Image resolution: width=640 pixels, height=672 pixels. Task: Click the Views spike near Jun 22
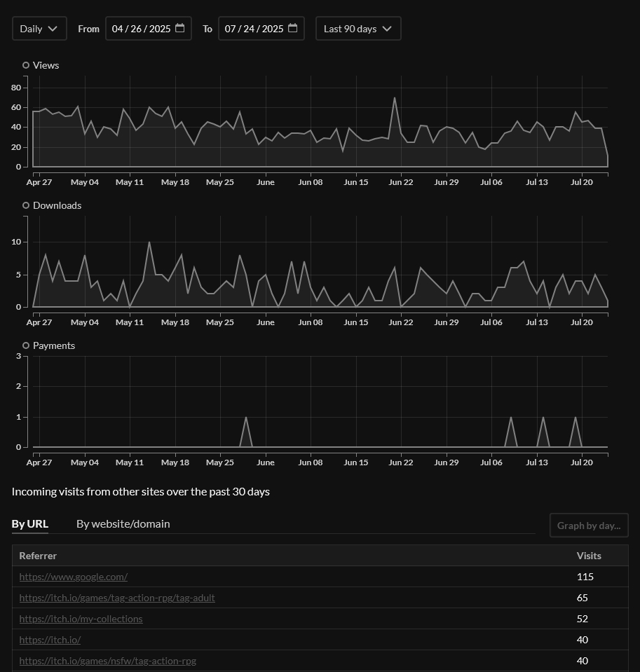coord(395,98)
